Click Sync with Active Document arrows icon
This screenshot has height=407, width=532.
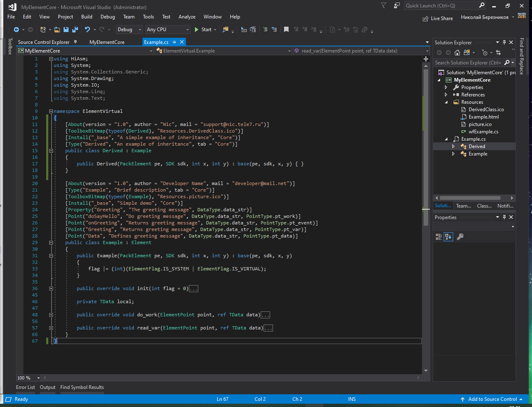[x=498, y=53]
